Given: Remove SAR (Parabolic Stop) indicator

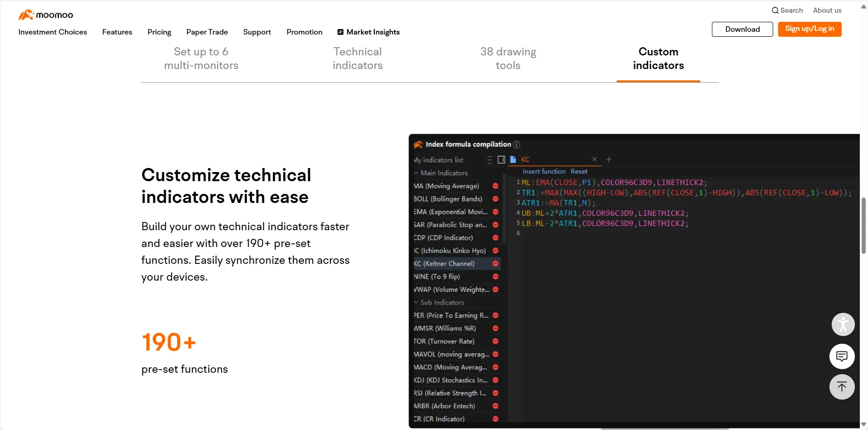Looking at the screenshot, I should click(x=495, y=225).
